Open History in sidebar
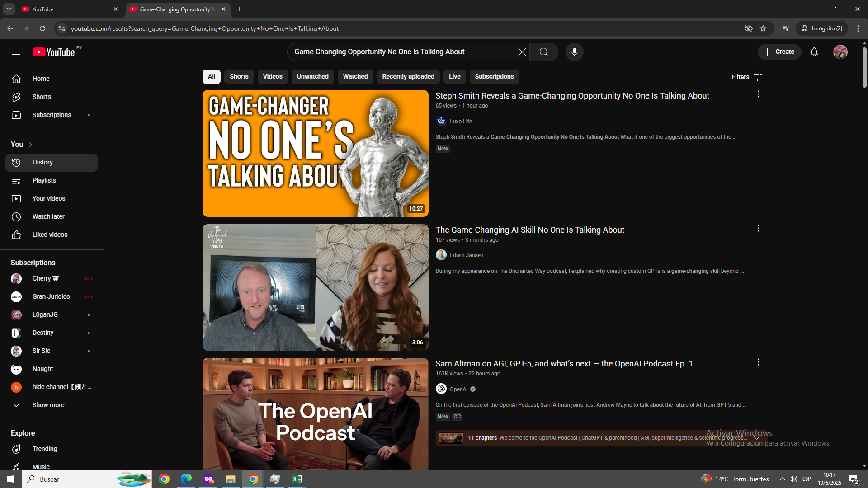The image size is (868, 488). tap(52, 163)
